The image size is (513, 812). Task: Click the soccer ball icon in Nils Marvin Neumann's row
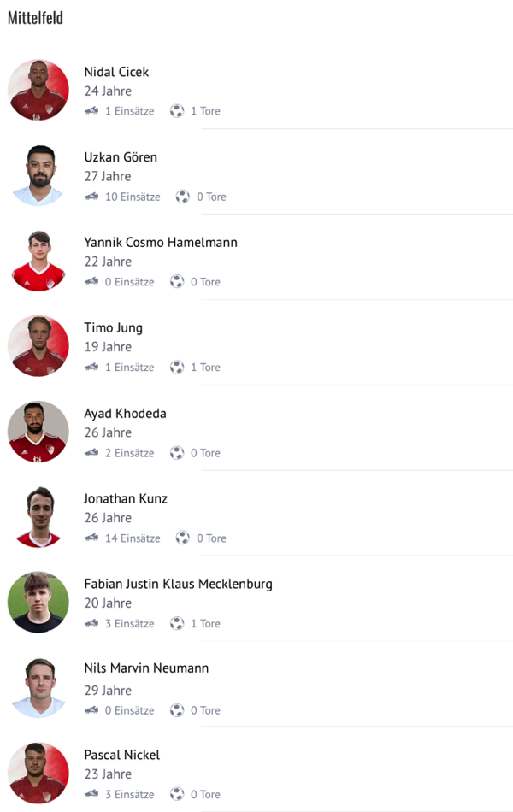coord(177,710)
